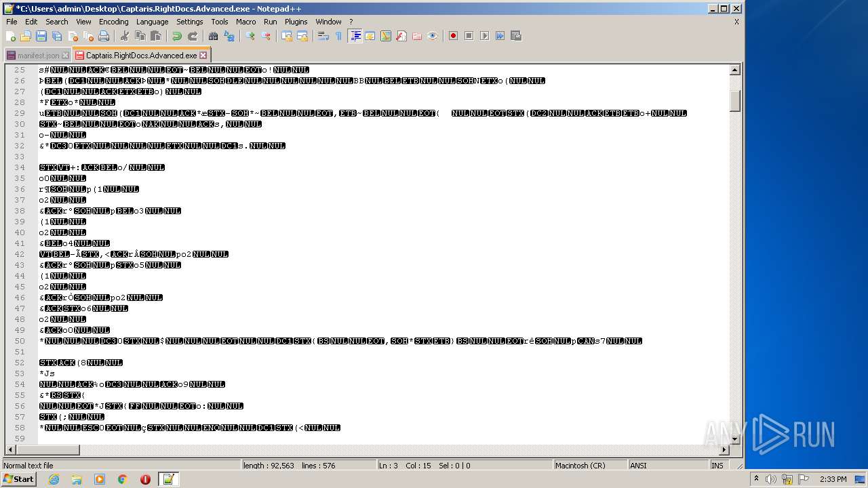This screenshot has height=488, width=868.
Task: Click horizontal scrollbar left arrow
Action: click(x=10, y=450)
